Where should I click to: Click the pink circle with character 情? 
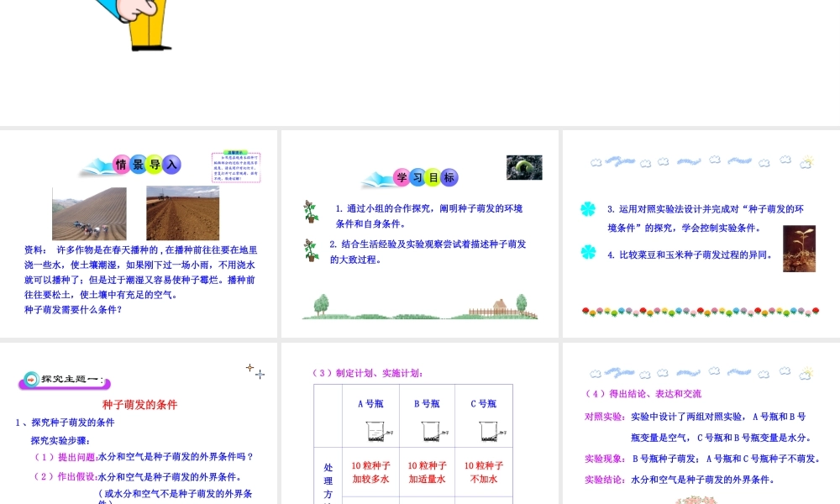pyautogui.click(x=121, y=165)
